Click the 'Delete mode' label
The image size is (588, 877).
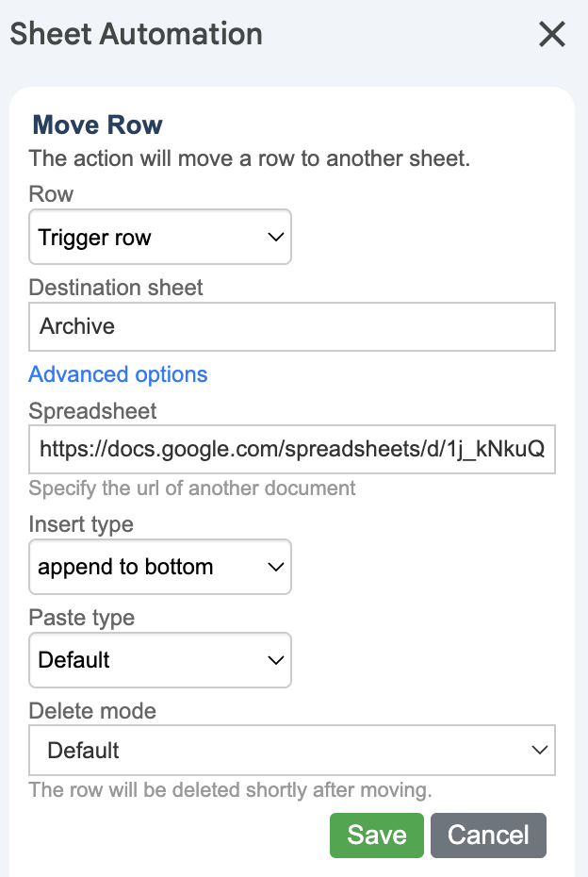tap(92, 710)
